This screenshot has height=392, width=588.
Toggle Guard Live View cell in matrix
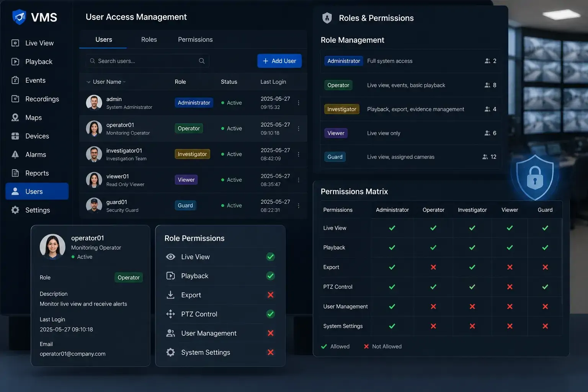point(545,228)
